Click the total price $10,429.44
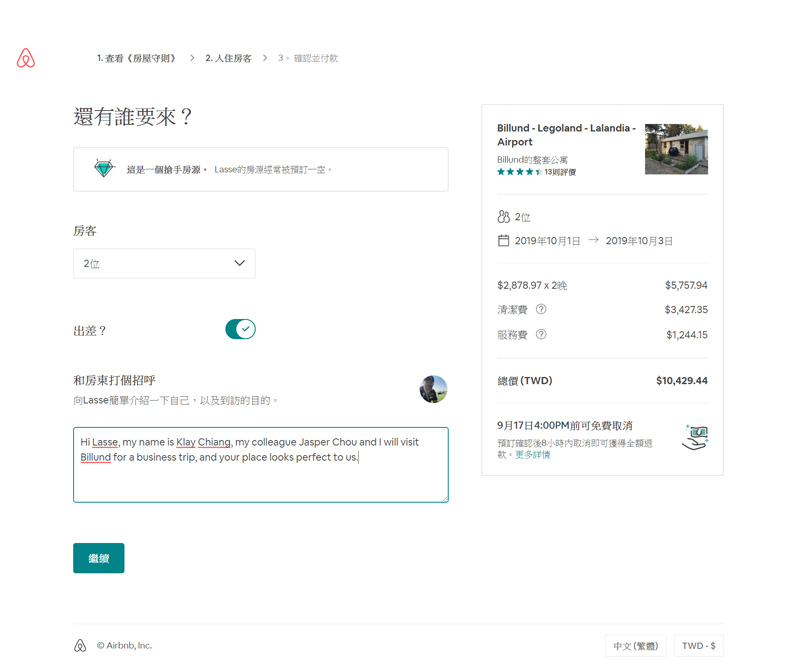 coord(681,381)
